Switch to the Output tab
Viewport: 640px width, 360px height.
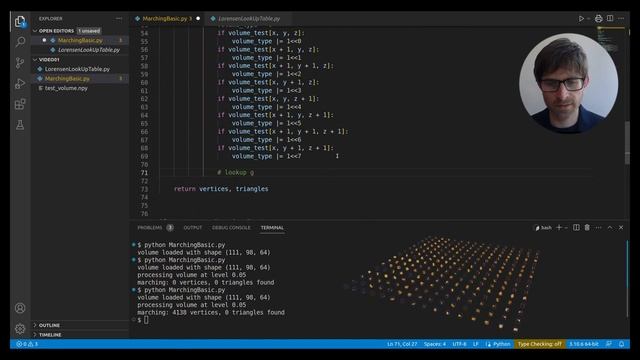click(x=193, y=228)
